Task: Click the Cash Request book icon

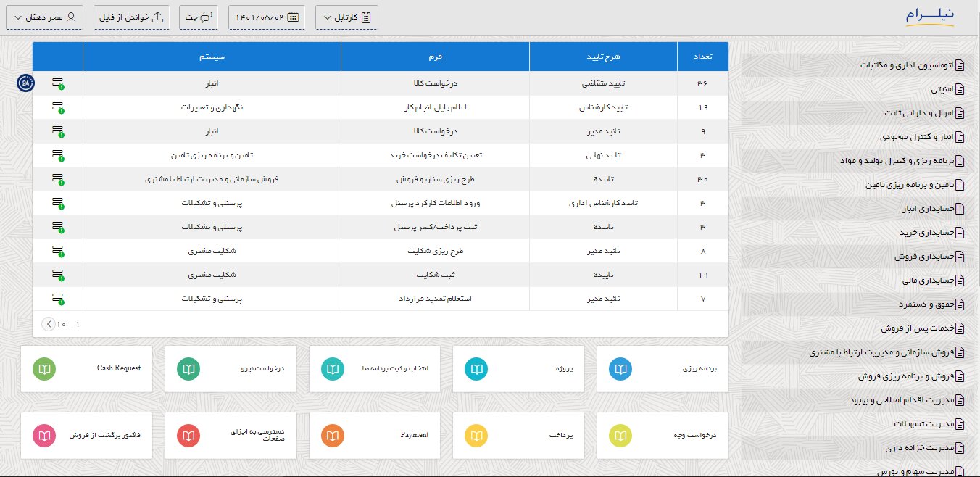Action: (x=45, y=369)
